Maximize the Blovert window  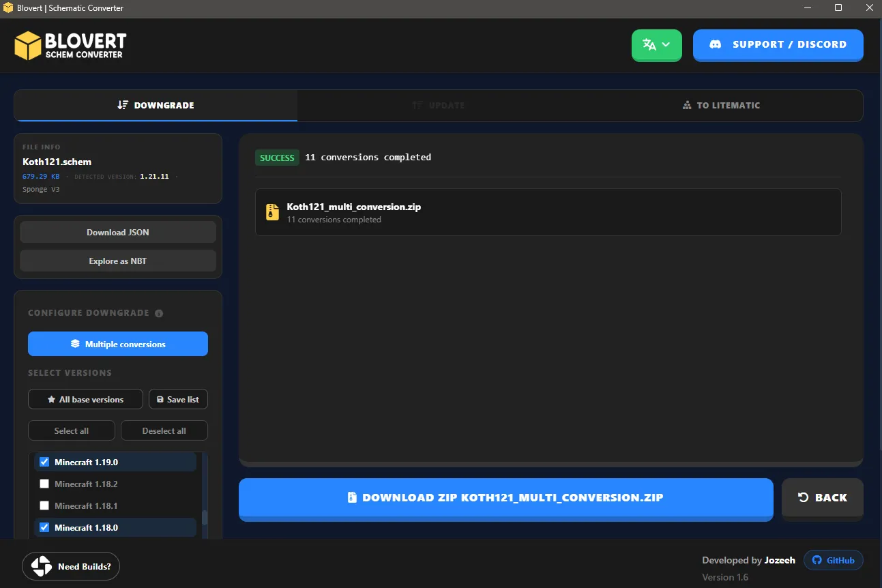tap(838, 8)
